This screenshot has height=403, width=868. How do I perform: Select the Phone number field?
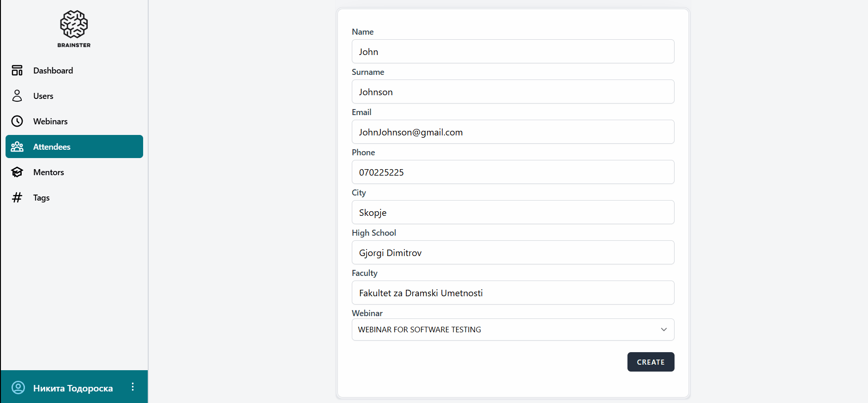tap(512, 172)
